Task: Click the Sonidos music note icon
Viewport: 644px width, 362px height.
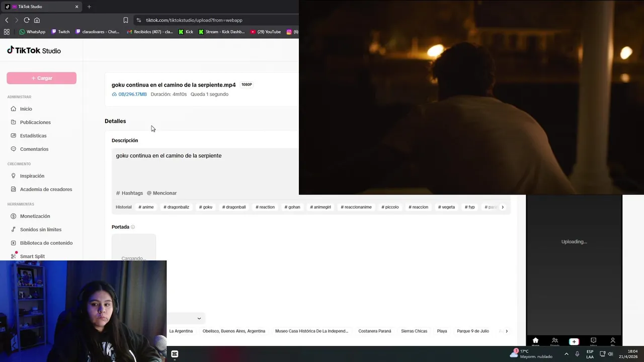Action: click(14, 229)
